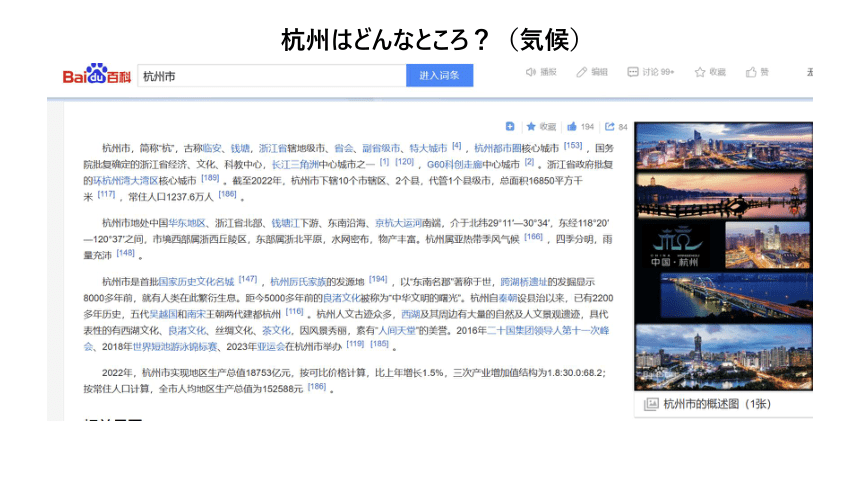Like the article via the thumbs-up 194 icon
Screen dimensions: 860x484
click(x=572, y=126)
